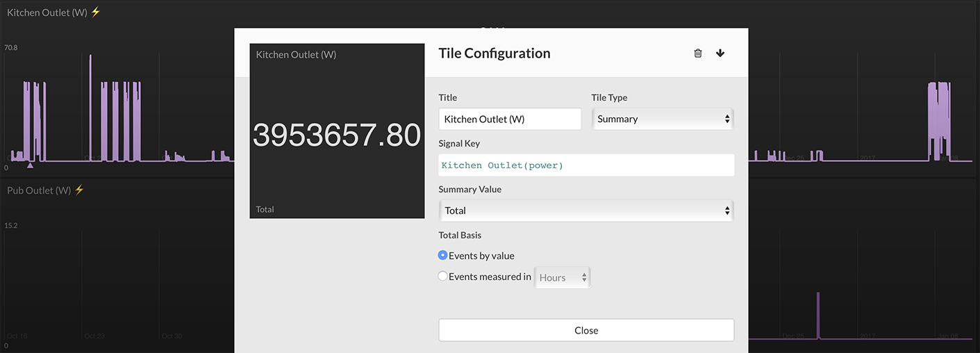
Task: Select the Events by value radio button
Action: (443, 256)
